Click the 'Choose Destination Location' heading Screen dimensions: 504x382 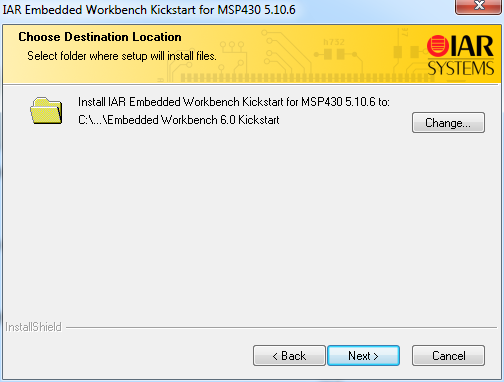100,37
